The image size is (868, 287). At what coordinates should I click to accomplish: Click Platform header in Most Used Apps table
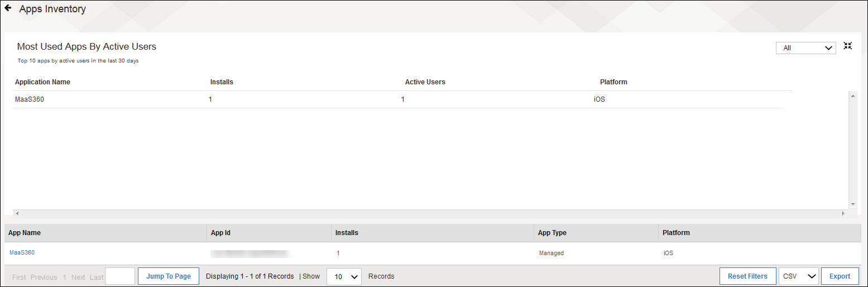[x=613, y=82]
